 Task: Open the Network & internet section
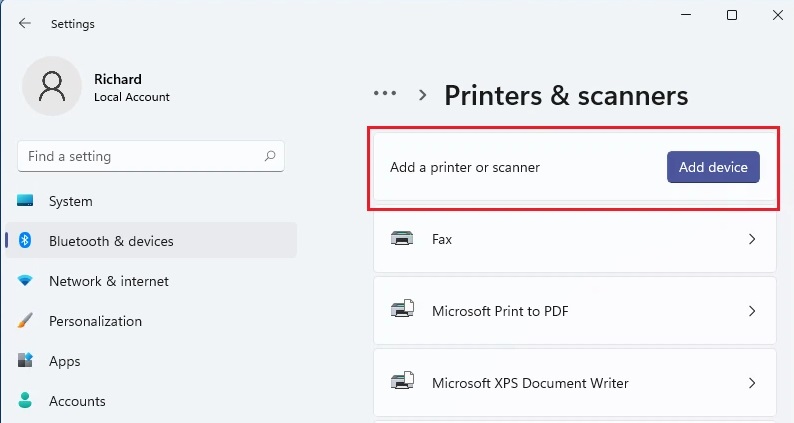point(108,281)
